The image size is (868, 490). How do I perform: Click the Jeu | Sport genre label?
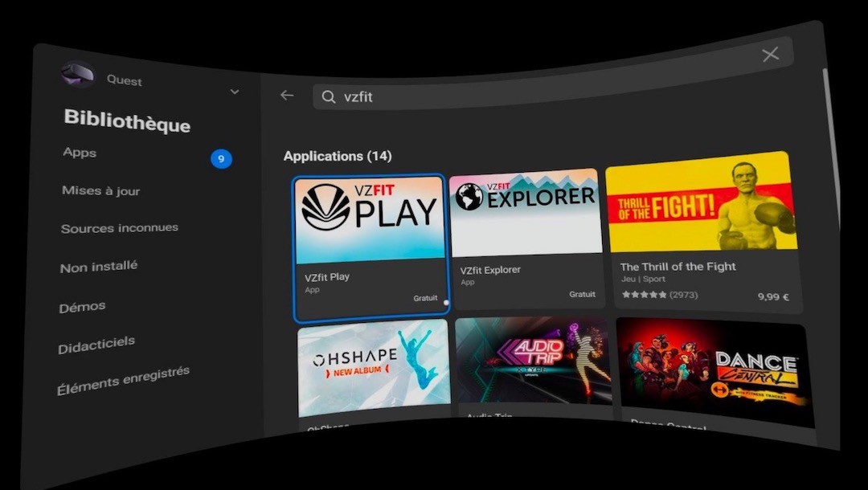click(643, 280)
